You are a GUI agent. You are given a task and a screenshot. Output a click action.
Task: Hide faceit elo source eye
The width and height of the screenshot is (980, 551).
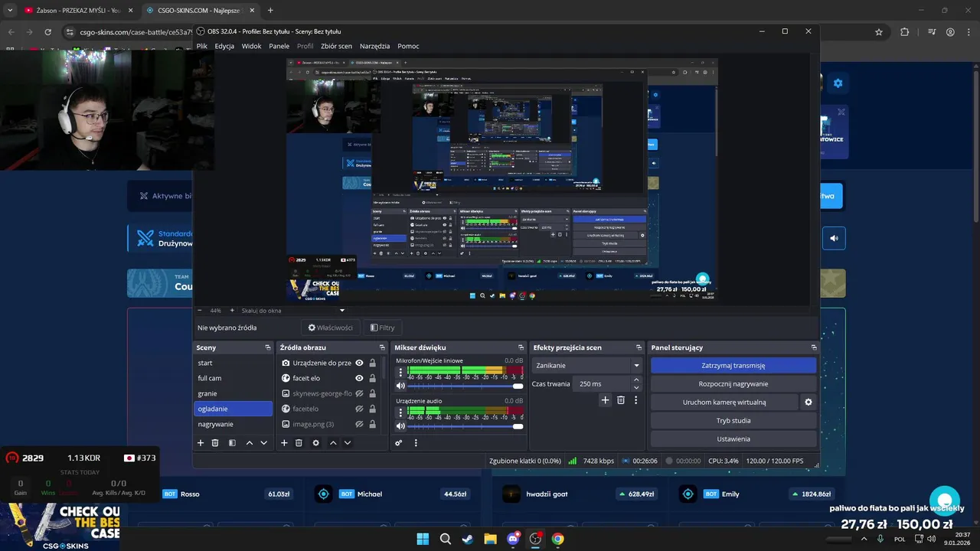pos(359,378)
